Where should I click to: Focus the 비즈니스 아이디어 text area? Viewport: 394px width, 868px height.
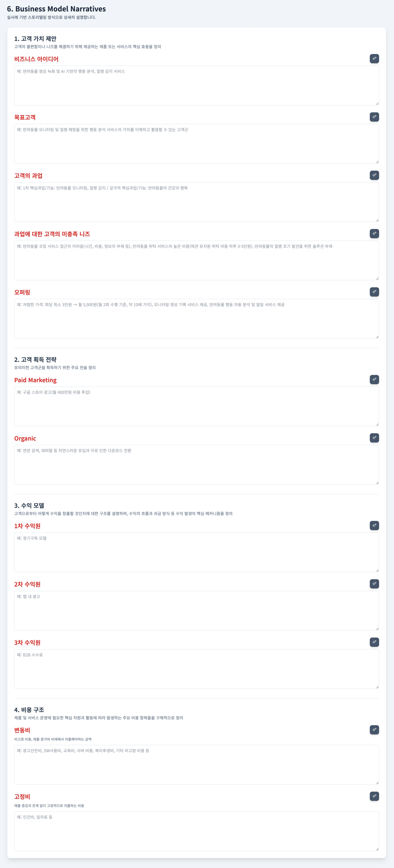tap(197, 86)
